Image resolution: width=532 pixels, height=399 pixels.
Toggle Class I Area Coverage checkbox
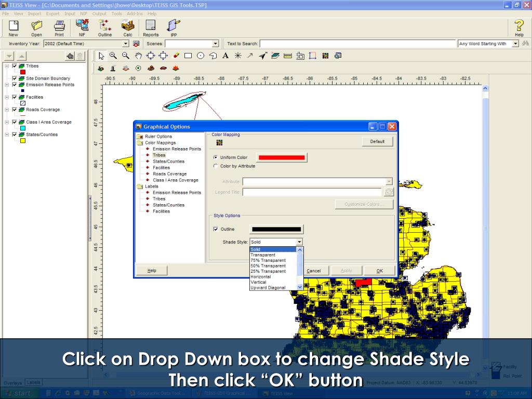(x=15, y=122)
